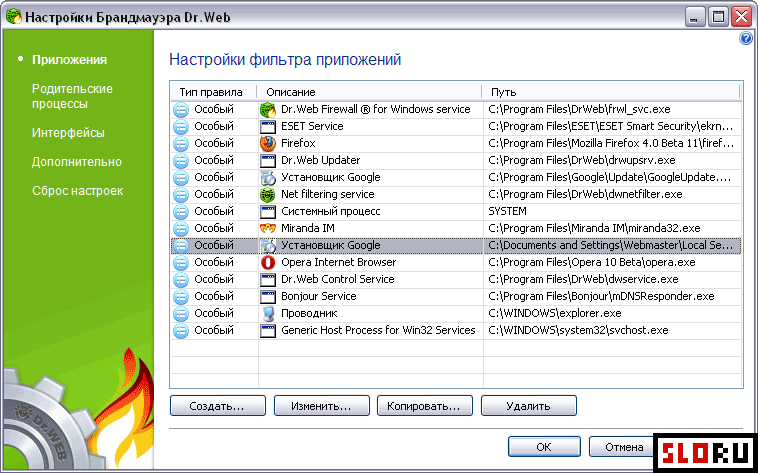
Task: Click rule type icon in Miranda IM row
Action: point(180,228)
